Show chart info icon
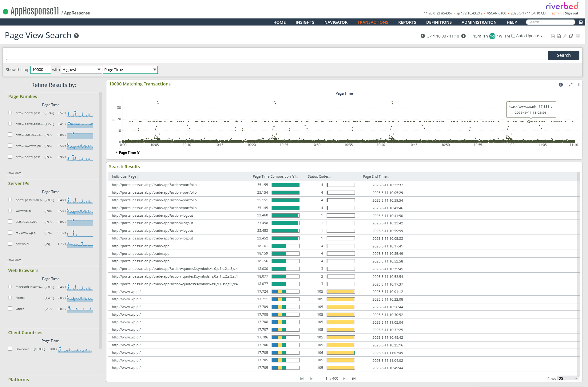 (x=561, y=85)
